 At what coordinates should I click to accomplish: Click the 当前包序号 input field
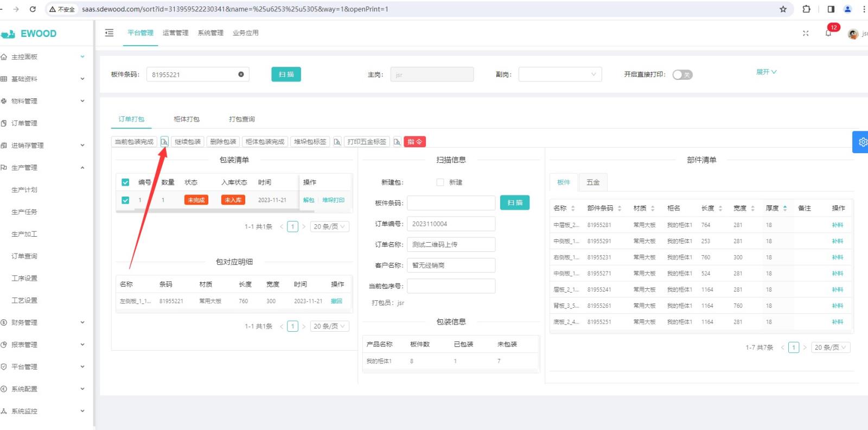tap(451, 286)
